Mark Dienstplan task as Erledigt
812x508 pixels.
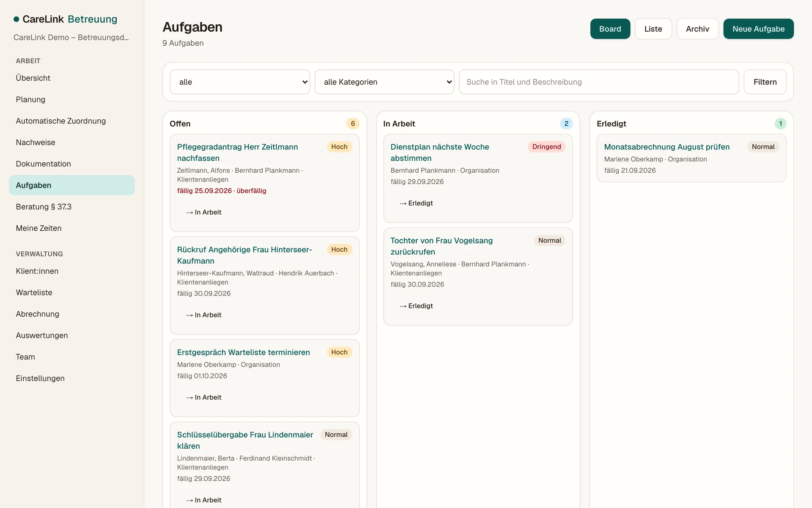click(417, 203)
